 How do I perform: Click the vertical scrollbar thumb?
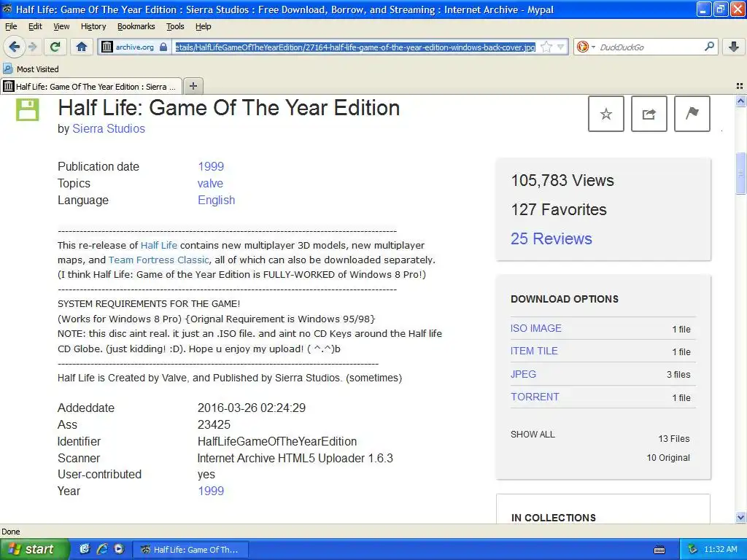point(740,174)
